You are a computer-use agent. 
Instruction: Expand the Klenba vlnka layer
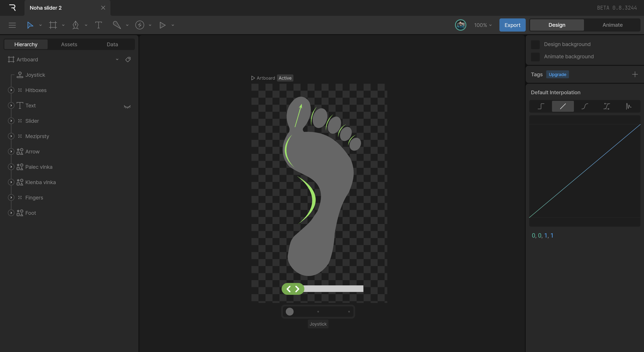11,182
